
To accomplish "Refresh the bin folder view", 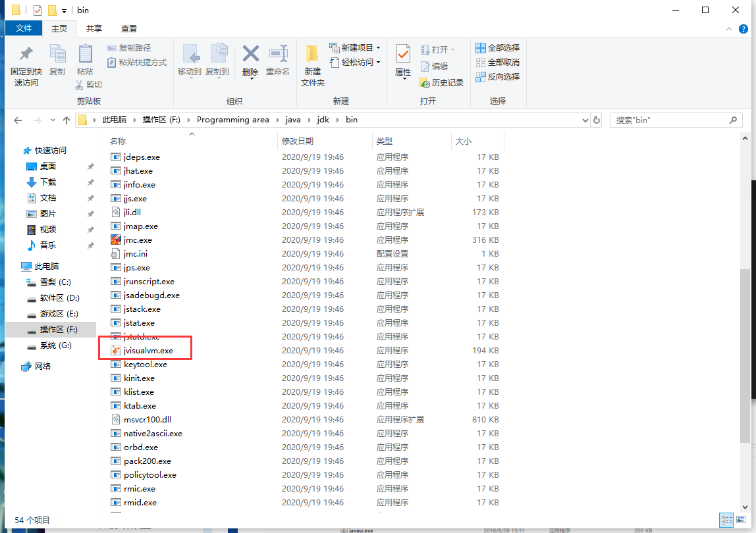I will coord(597,120).
